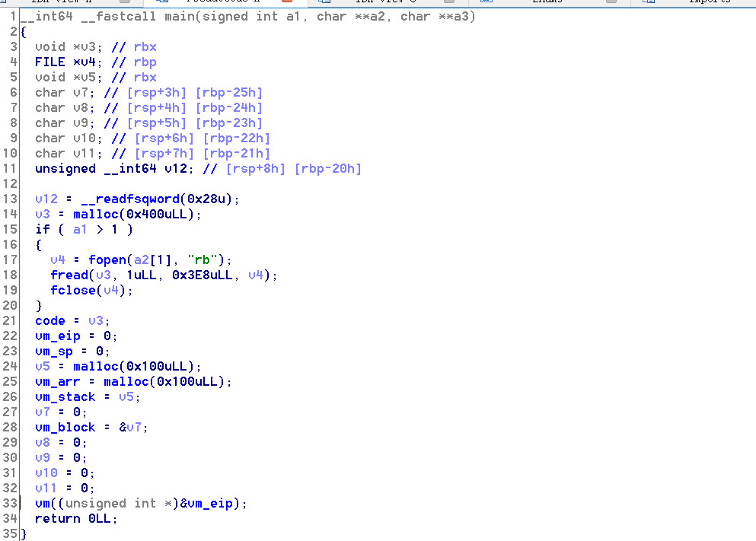This screenshot has height=541, width=756.
Task: Click the [rsp+3h] comment for v7
Action: pyautogui.click(x=157, y=93)
